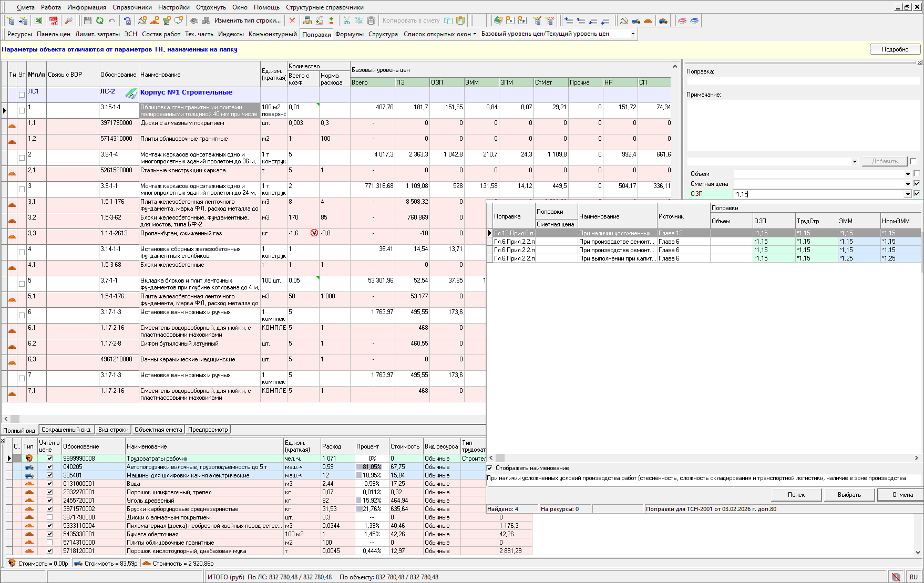Toggle the Сметная цена checkbox
This screenshot has height=583, width=924.
point(917,183)
